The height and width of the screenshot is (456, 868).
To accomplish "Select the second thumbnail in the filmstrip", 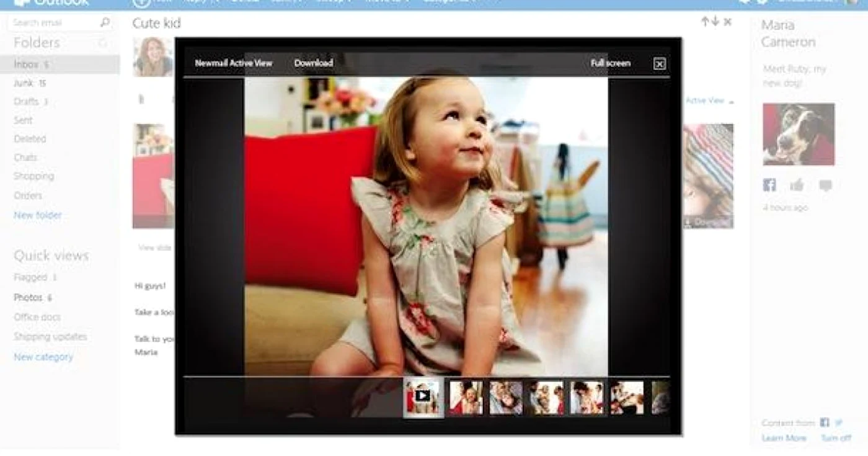I will 466,397.
